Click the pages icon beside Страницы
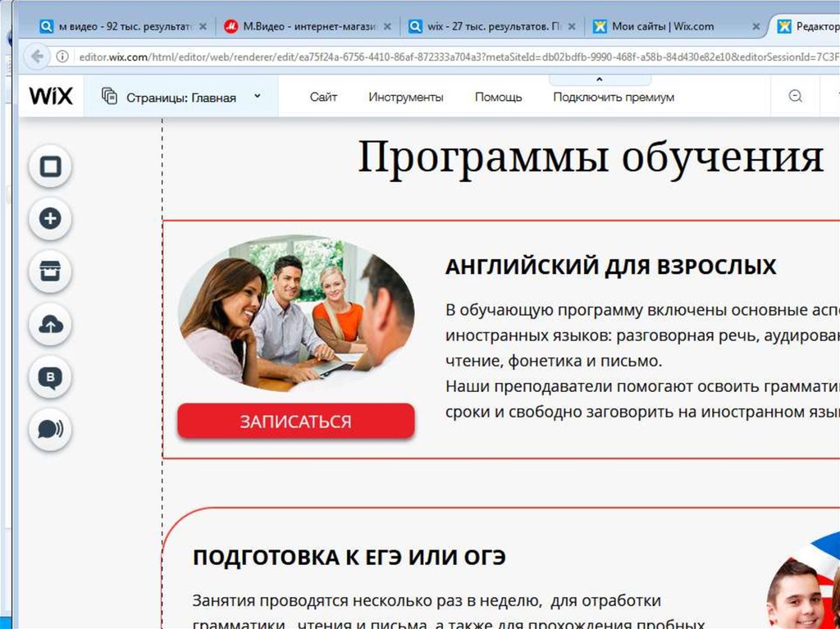The height and width of the screenshot is (629, 840). (109, 97)
